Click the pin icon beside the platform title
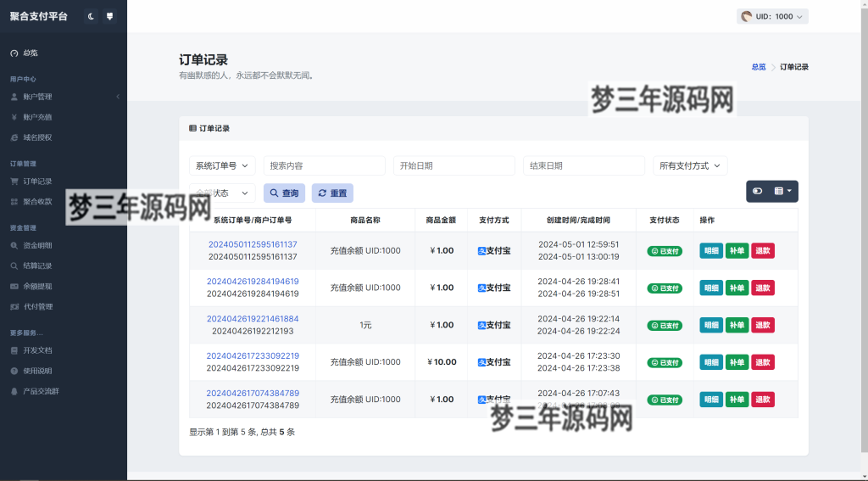This screenshot has height=481, width=868. (109, 16)
